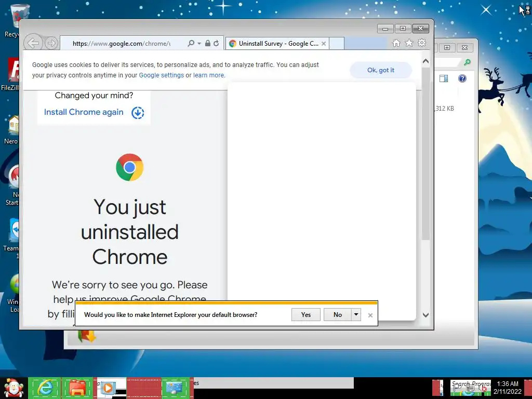This screenshot has height=399, width=532.
Task: Click the Nero desktop icon
Action: 12,129
